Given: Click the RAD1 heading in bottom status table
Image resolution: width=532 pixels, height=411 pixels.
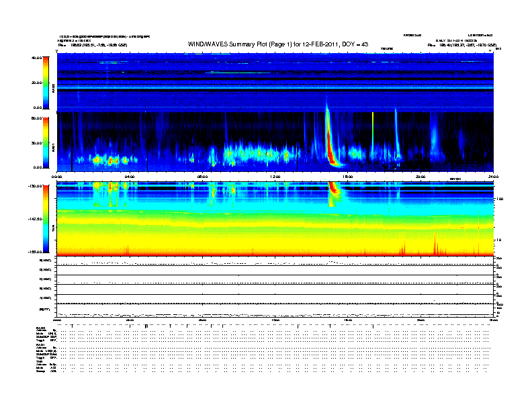Looking at the screenshot, I should coord(40,345).
